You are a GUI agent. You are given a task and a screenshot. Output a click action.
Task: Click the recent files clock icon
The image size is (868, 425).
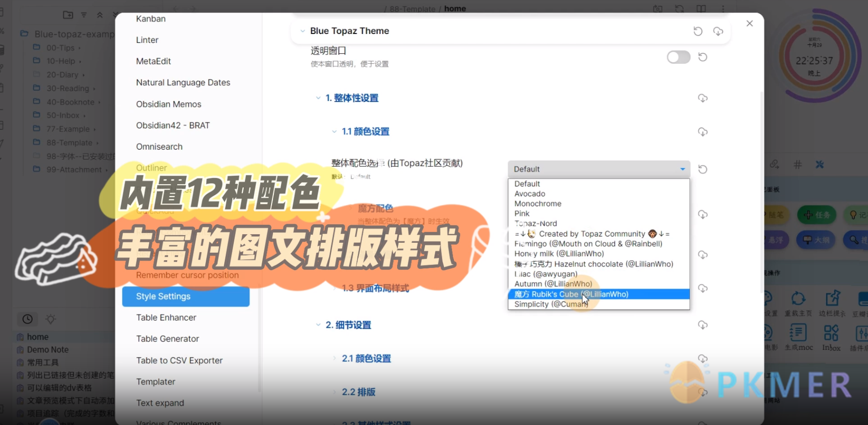tap(27, 319)
